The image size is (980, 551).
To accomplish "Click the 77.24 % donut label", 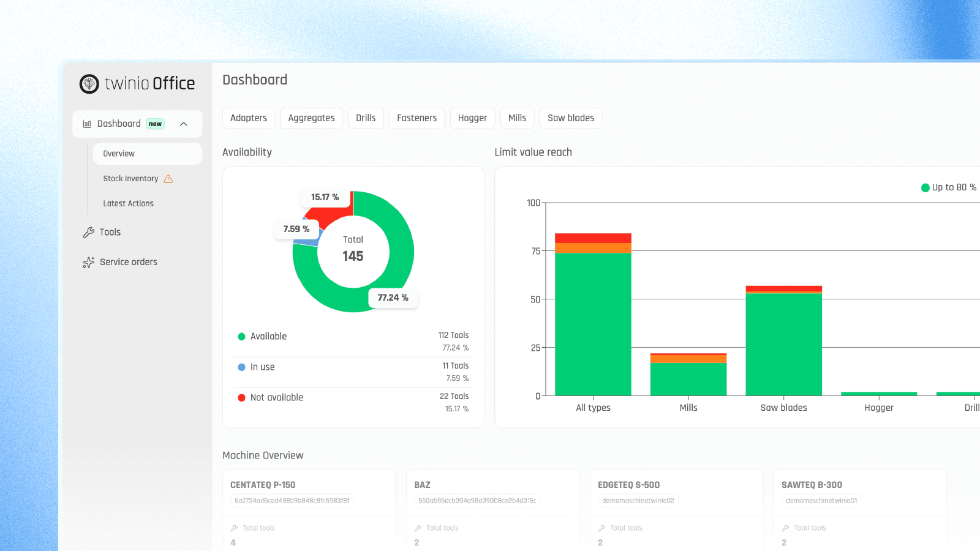I will tap(393, 298).
